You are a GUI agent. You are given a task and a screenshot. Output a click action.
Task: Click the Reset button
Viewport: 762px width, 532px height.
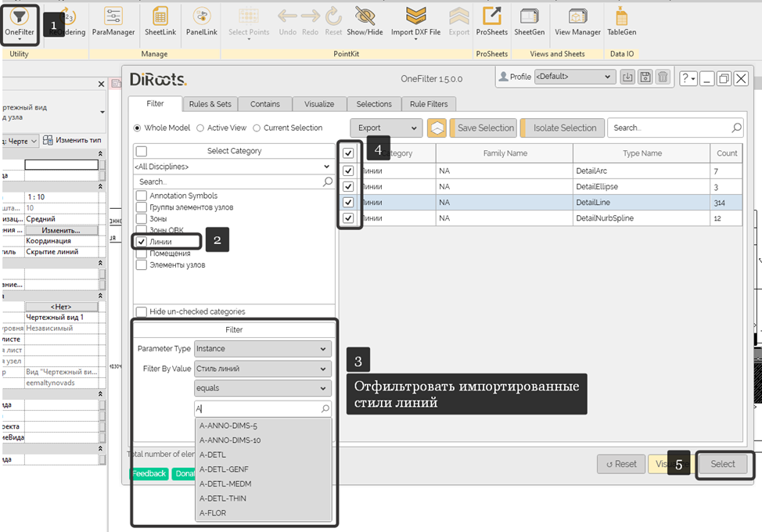click(x=621, y=464)
